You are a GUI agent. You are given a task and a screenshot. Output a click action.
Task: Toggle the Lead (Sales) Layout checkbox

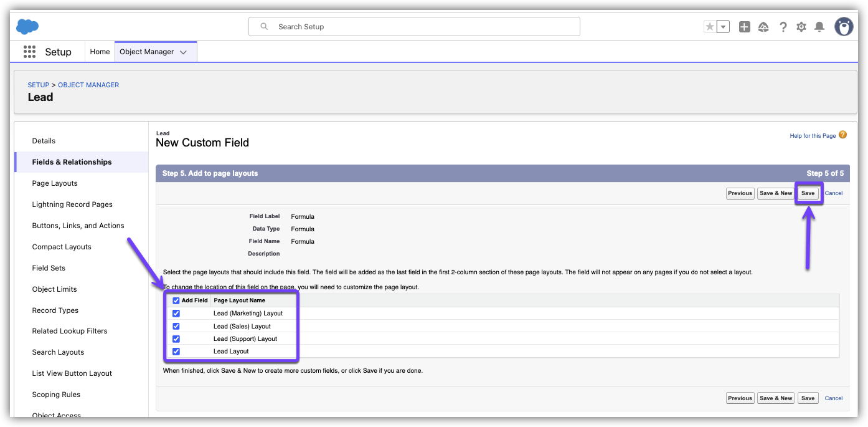coord(176,326)
